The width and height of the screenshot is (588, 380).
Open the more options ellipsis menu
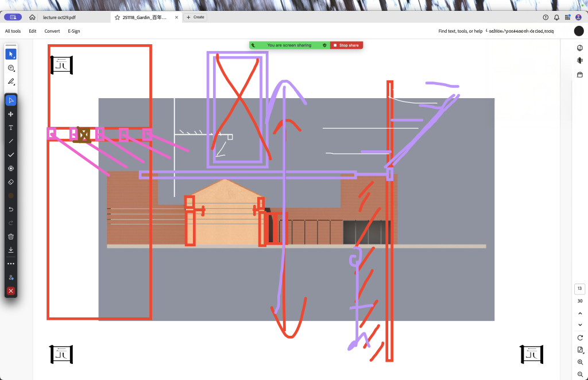pos(11,263)
